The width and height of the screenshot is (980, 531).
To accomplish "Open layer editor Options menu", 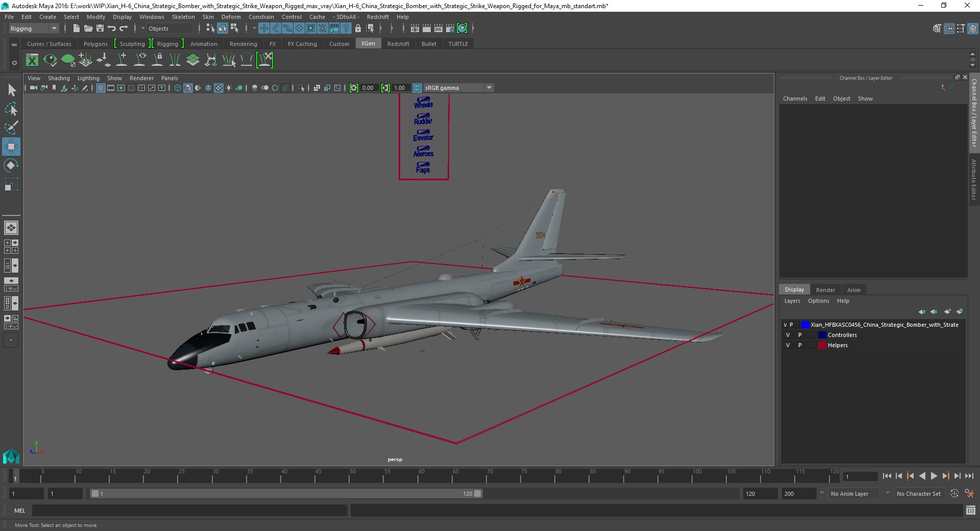I will pyautogui.click(x=819, y=301).
